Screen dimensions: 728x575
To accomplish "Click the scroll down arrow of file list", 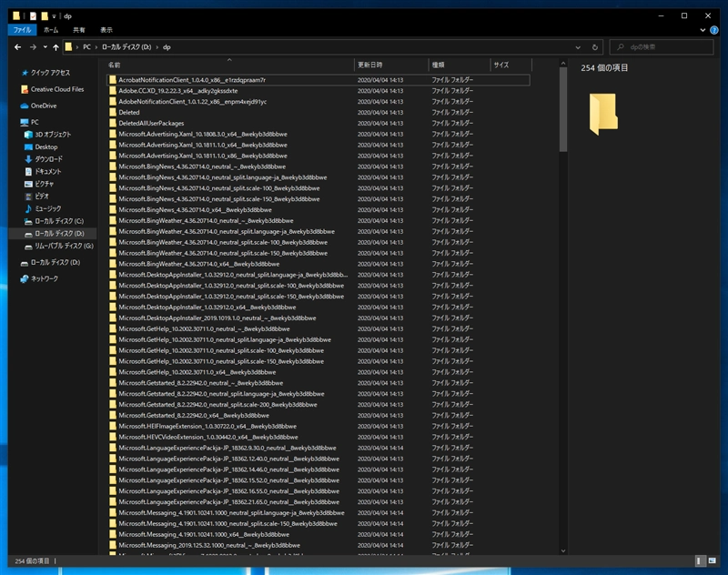I will tap(563, 550).
